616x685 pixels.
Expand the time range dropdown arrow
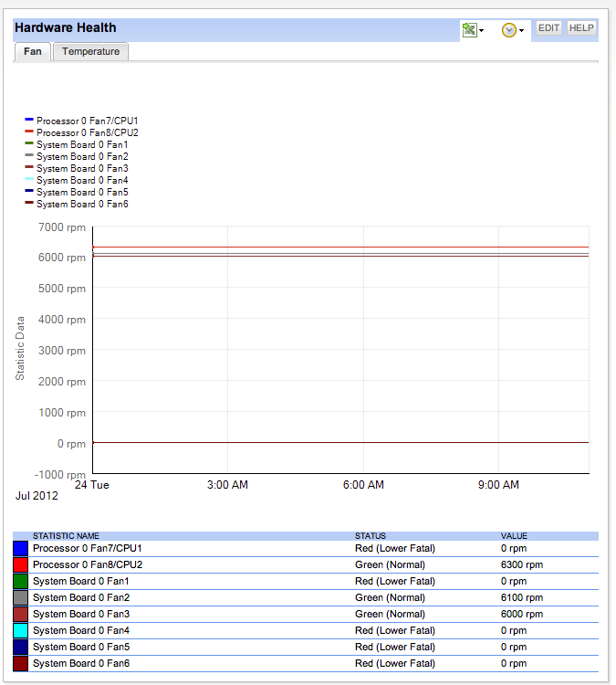click(x=521, y=30)
